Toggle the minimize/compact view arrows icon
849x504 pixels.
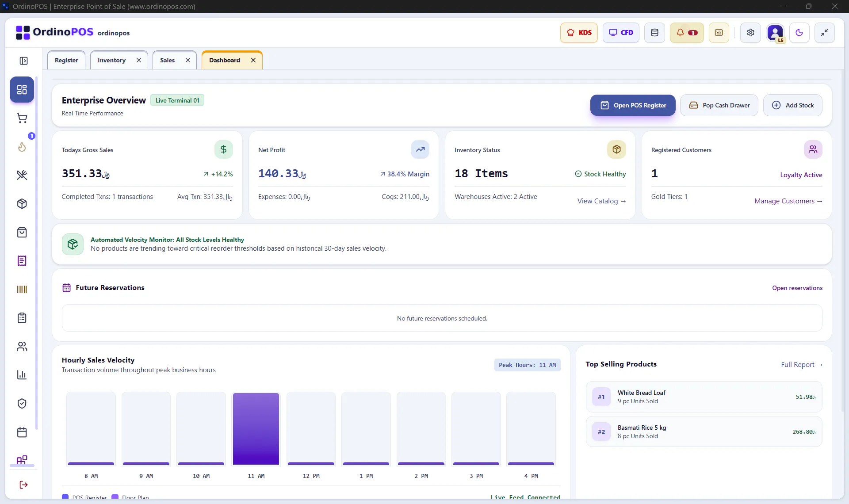(x=824, y=33)
